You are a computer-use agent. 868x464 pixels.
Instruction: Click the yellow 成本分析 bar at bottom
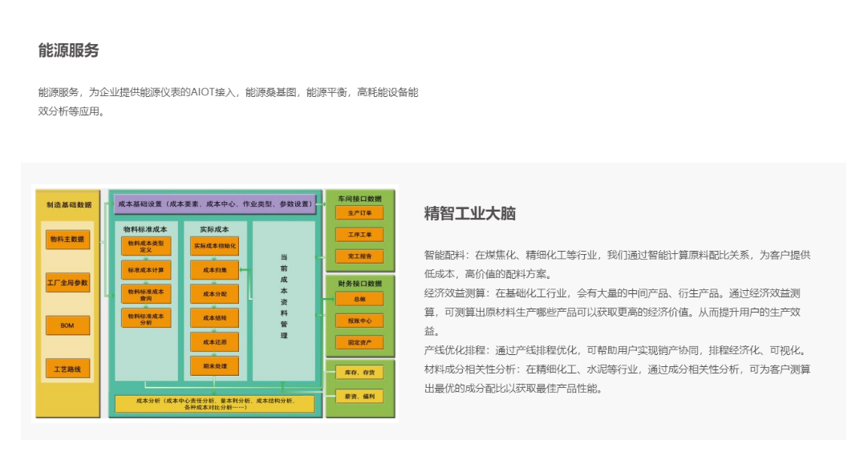pyautogui.click(x=214, y=403)
